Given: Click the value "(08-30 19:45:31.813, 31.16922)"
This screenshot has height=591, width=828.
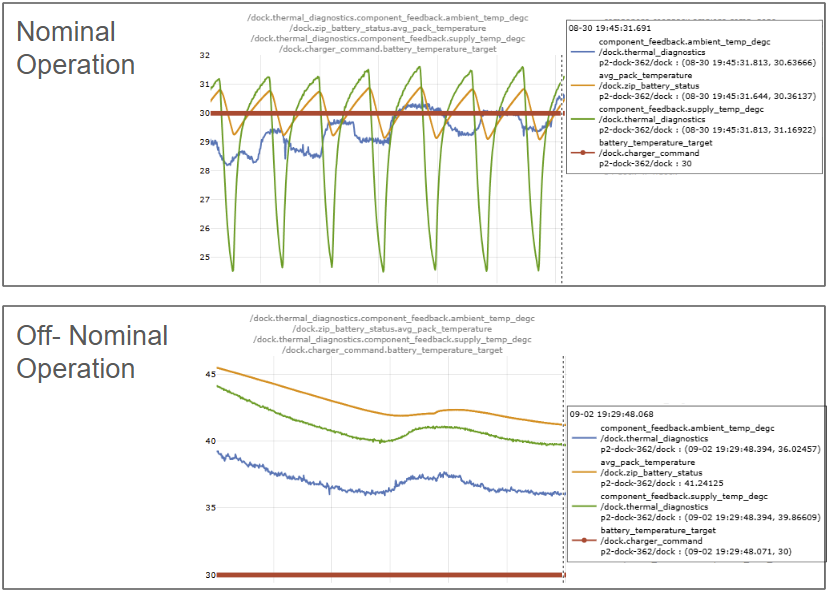Looking at the screenshot, I should click(x=749, y=130).
